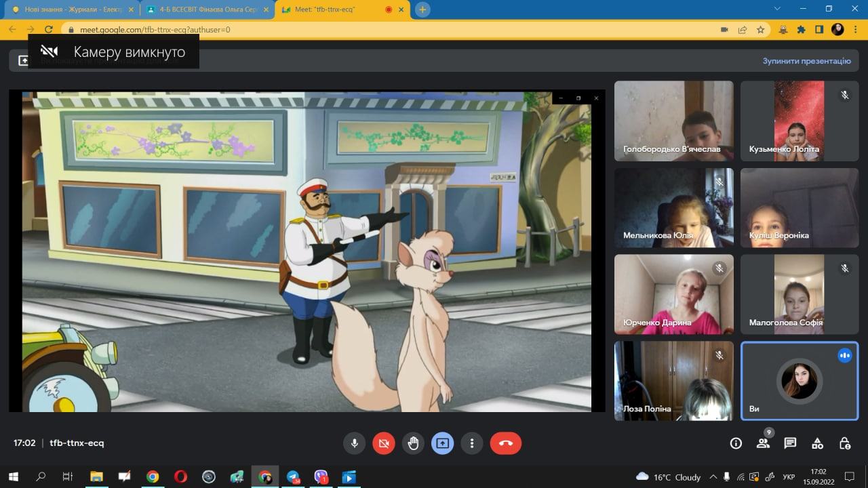Open a new browser tab

click(x=422, y=9)
